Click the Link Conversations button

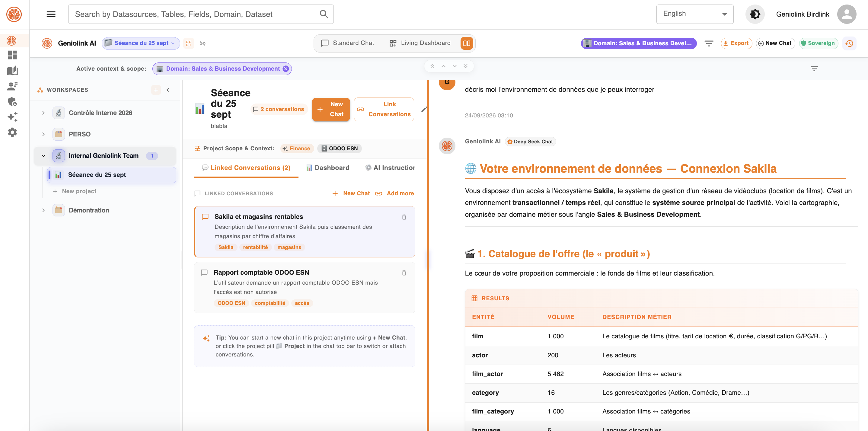(x=384, y=109)
